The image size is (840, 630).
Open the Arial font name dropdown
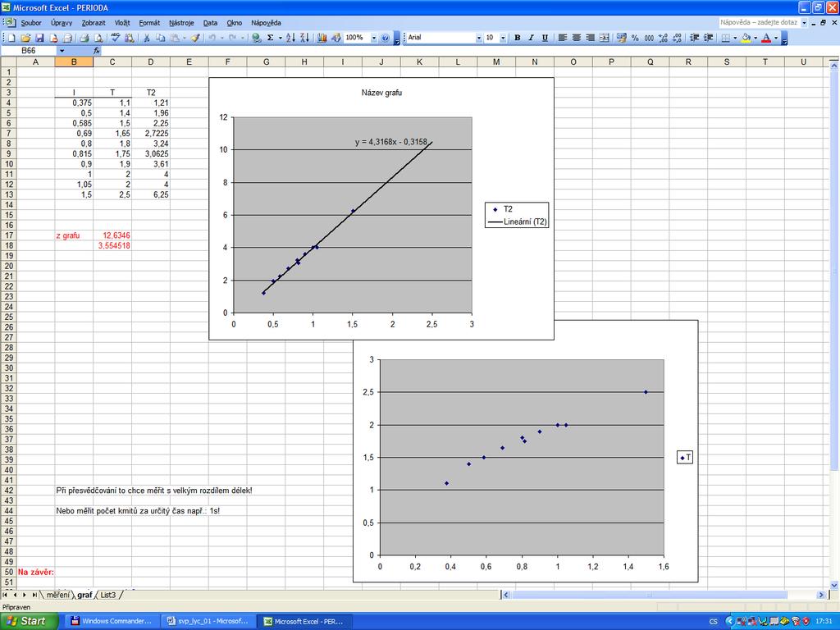(x=479, y=38)
